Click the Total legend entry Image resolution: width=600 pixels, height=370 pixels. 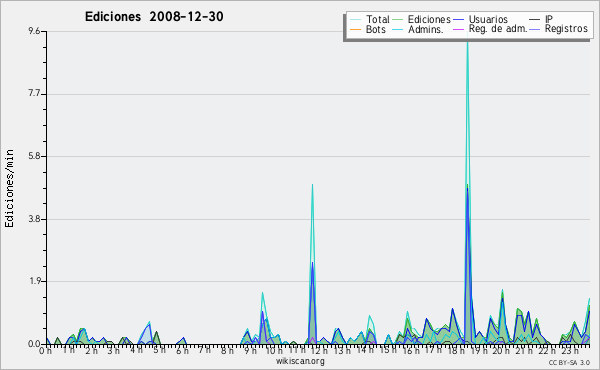click(x=370, y=19)
